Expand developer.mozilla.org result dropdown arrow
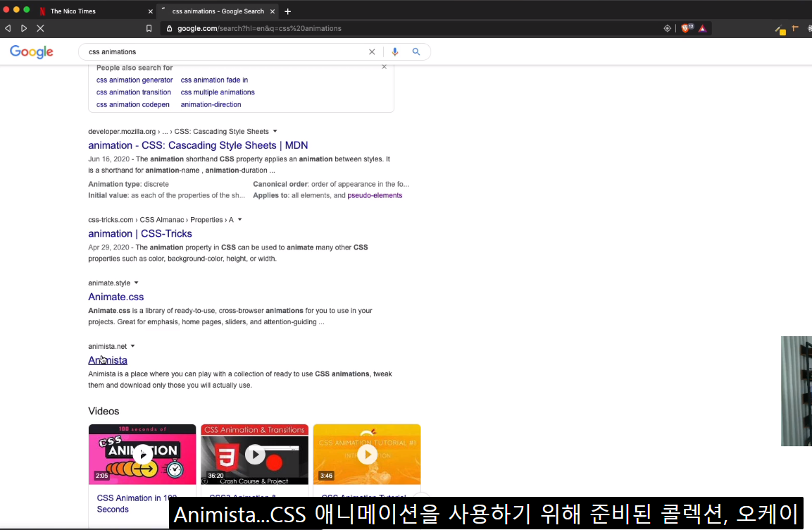Image resolution: width=812 pixels, height=530 pixels. (275, 131)
